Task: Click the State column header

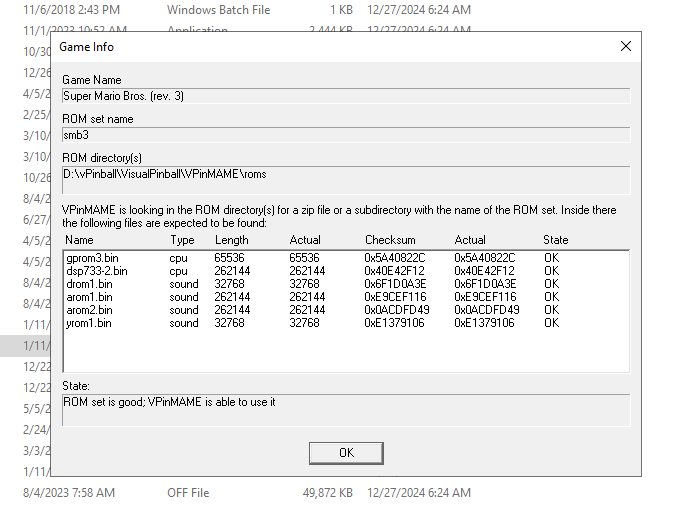Action: click(555, 240)
